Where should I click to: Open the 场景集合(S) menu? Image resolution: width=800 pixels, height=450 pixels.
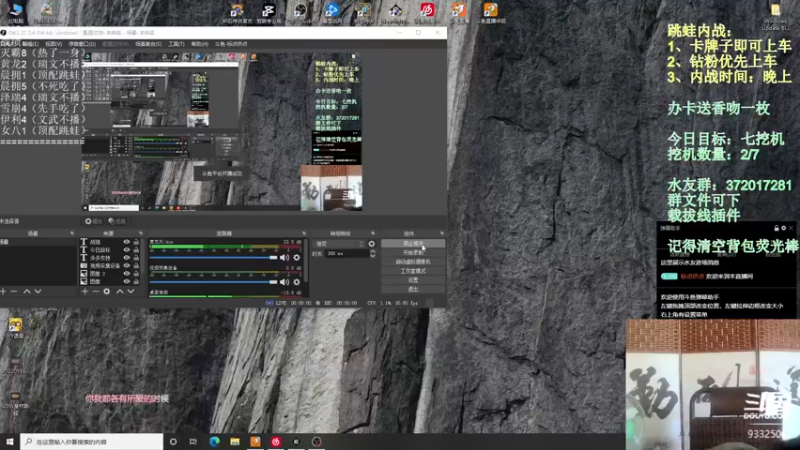tap(148, 44)
